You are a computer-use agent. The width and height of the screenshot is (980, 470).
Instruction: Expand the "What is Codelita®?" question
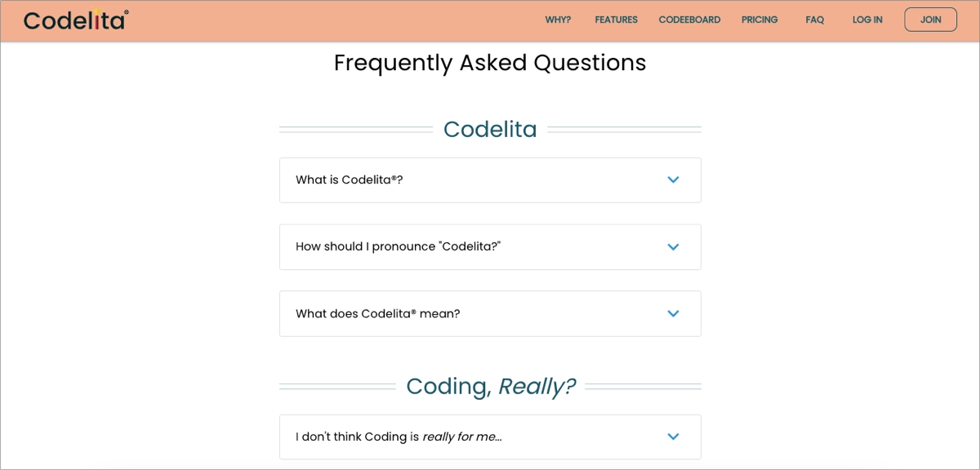[x=490, y=180]
